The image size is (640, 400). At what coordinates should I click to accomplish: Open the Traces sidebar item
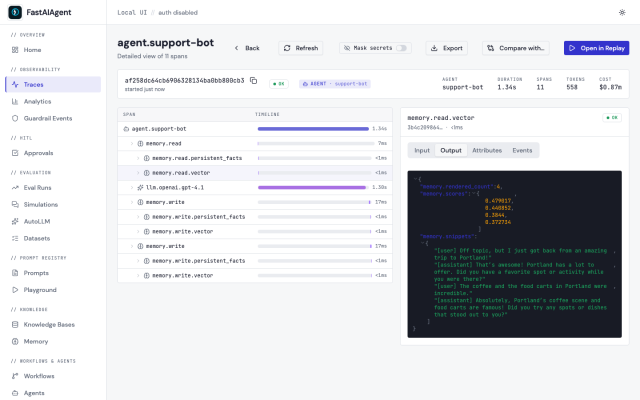coord(53,84)
